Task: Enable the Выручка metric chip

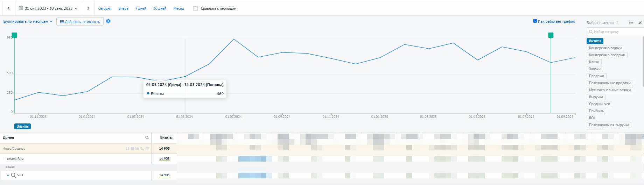Action: pos(596,97)
